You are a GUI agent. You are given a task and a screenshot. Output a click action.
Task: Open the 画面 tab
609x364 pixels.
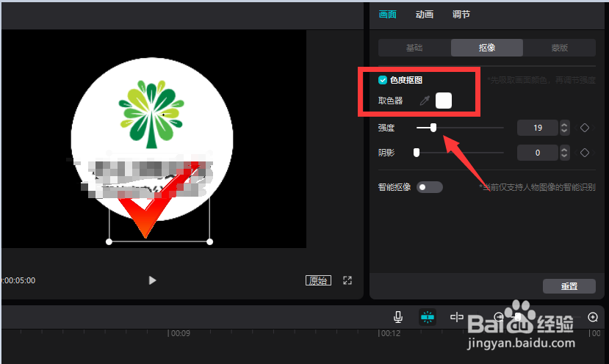click(388, 15)
